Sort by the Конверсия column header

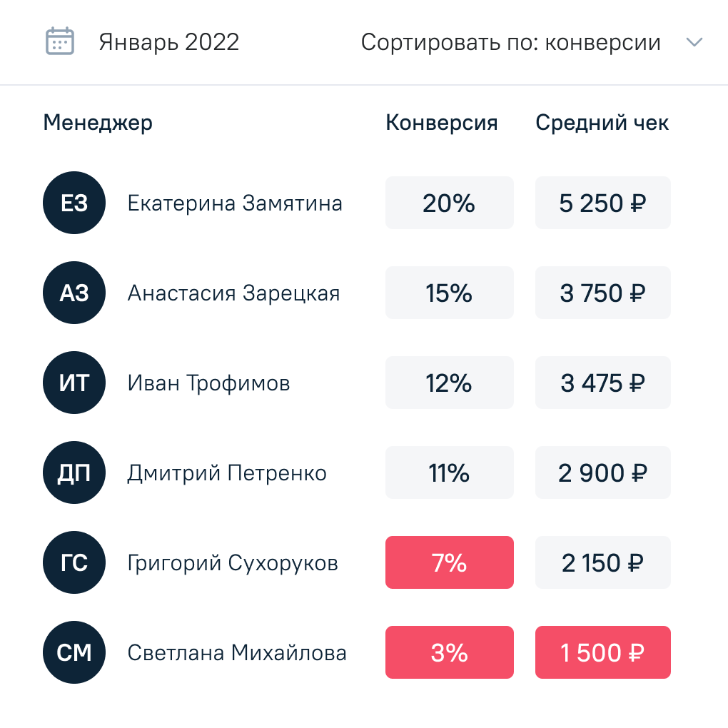click(x=442, y=123)
